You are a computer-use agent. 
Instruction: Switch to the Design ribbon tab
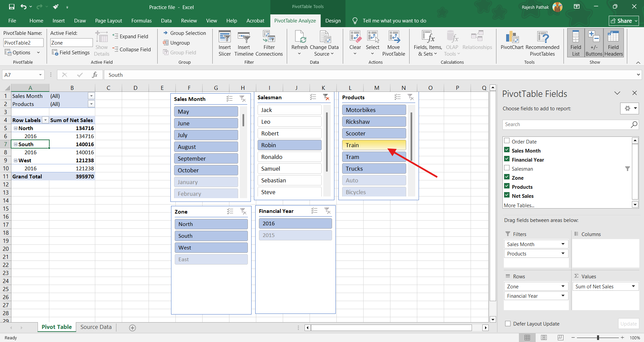[333, 21]
